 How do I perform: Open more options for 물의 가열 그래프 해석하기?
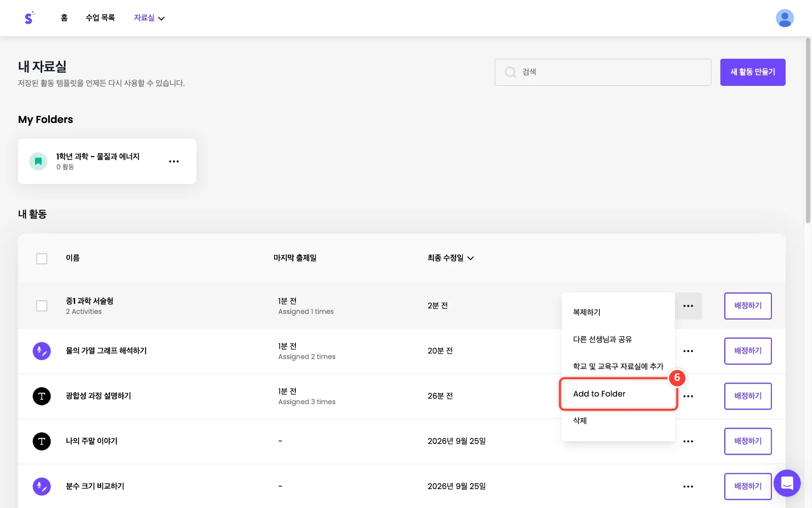pyautogui.click(x=688, y=351)
